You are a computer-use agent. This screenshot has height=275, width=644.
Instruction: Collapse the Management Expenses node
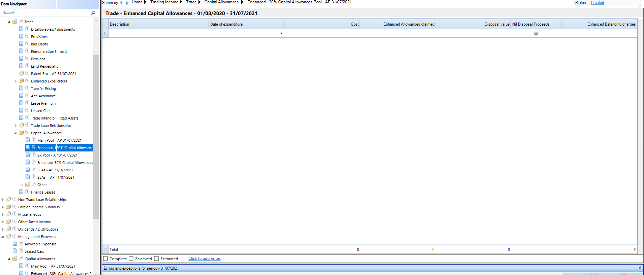click(3, 237)
